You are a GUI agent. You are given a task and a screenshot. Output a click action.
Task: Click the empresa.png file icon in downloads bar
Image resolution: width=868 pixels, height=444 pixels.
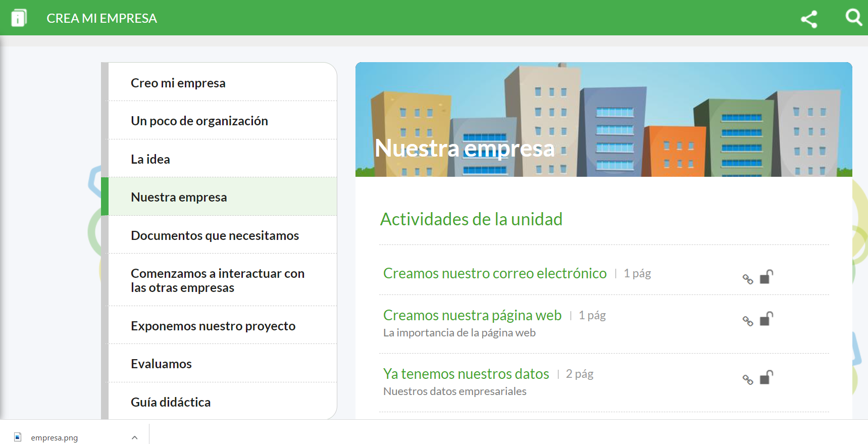tap(18, 437)
